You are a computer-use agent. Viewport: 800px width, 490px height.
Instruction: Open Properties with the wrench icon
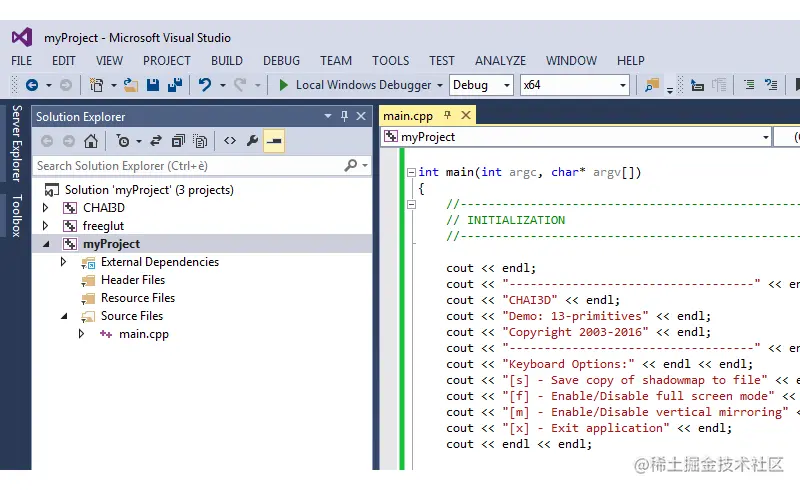(x=252, y=141)
